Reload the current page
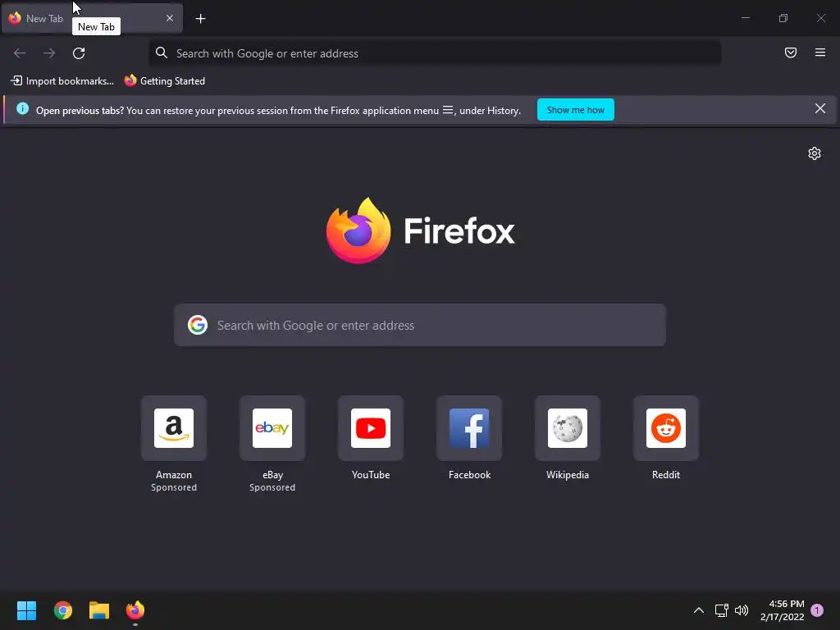The height and width of the screenshot is (630, 840). (79, 53)
